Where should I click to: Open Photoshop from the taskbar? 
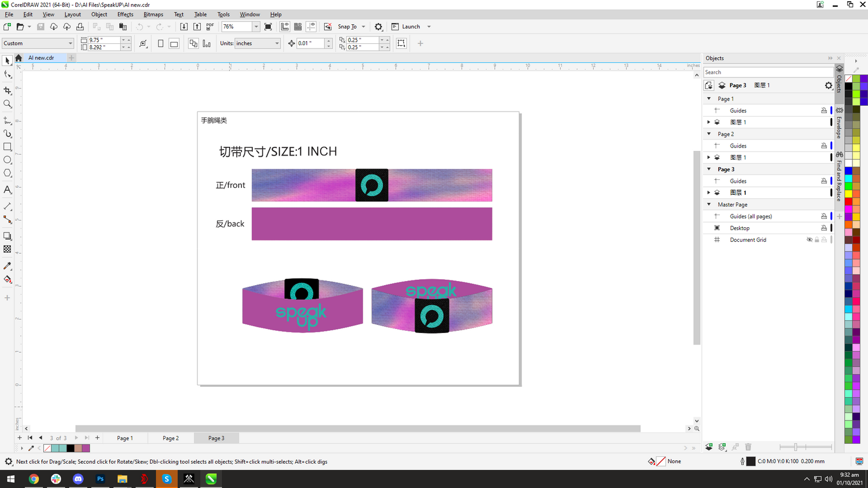[x=100, y=479]
